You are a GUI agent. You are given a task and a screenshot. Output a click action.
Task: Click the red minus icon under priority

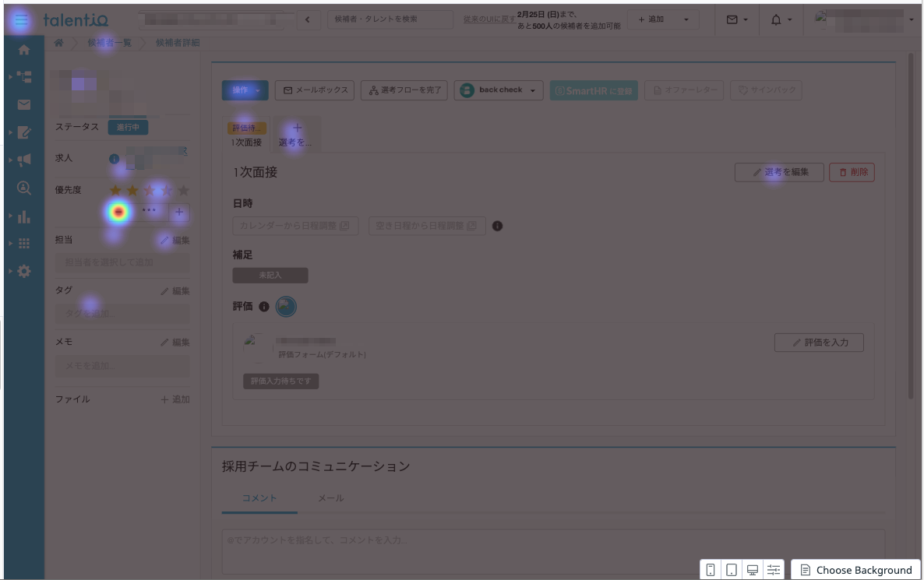coord(118,212)
